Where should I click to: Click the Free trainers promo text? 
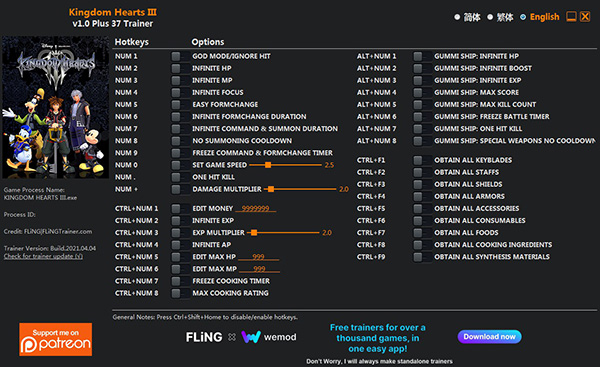tap(378, 338)
